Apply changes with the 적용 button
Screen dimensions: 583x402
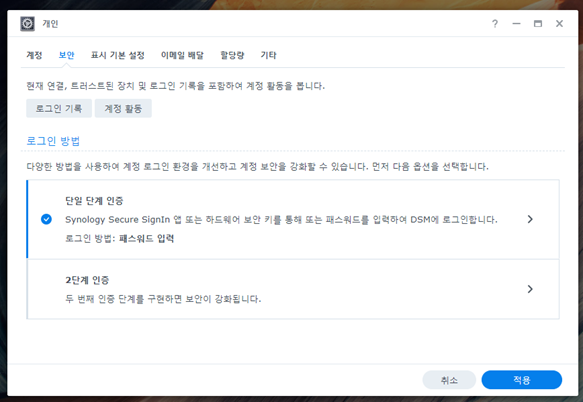(522, 380)
